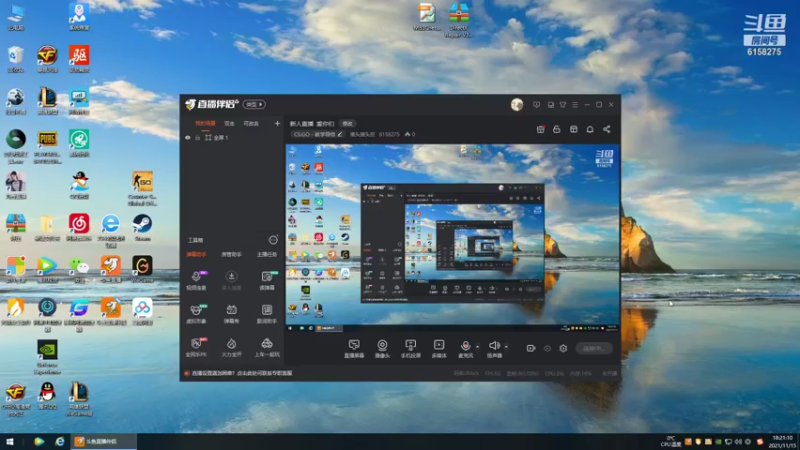This screenshot has width=800, height=450.
Task: Open the notification bell icon
Action: [x=590, y=130]
